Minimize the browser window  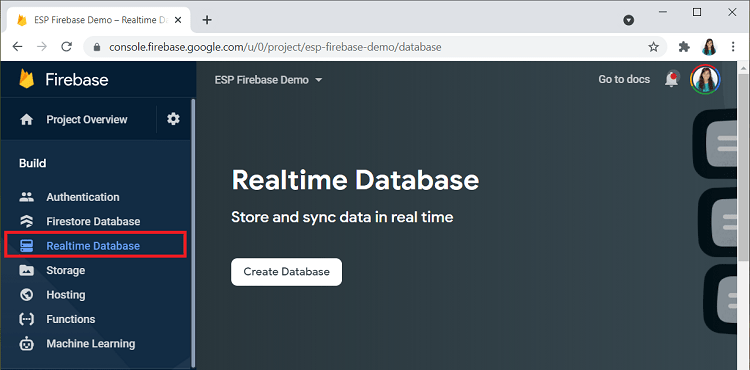pyautogui.click(x=662, y=13)
